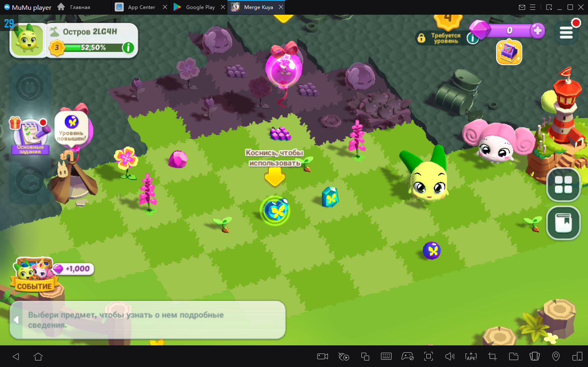Open the treasure chest shop icon
Image resolution: width=588 pixels, height=367 pixels.
tap(509, 53)
